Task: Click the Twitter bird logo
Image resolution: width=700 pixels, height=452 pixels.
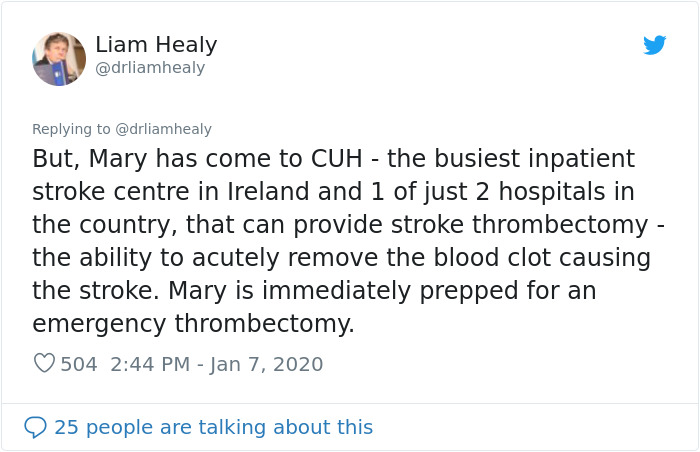Action: (x=654, y=45)
